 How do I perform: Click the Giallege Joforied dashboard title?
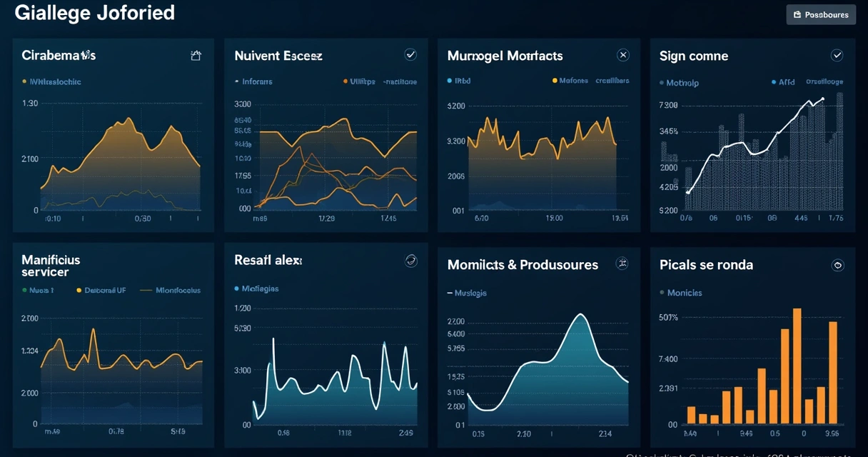[x=94, y=12]
